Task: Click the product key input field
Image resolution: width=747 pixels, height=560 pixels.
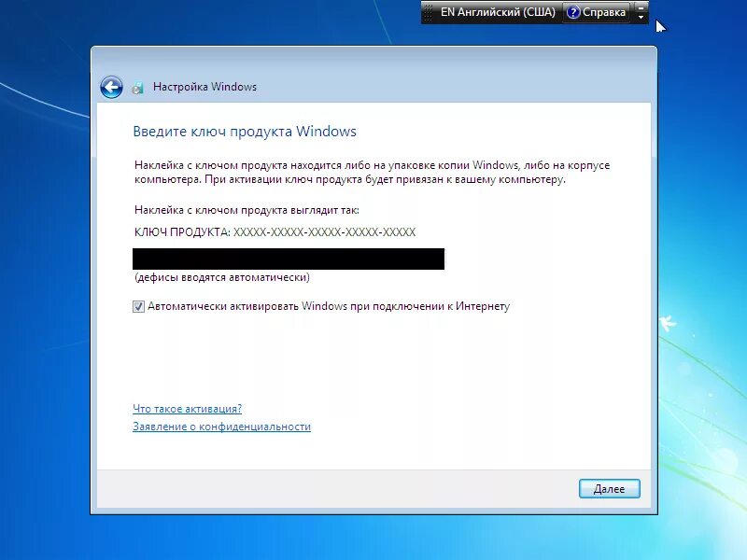Action: pyautogui.click(x=289, y=259)
